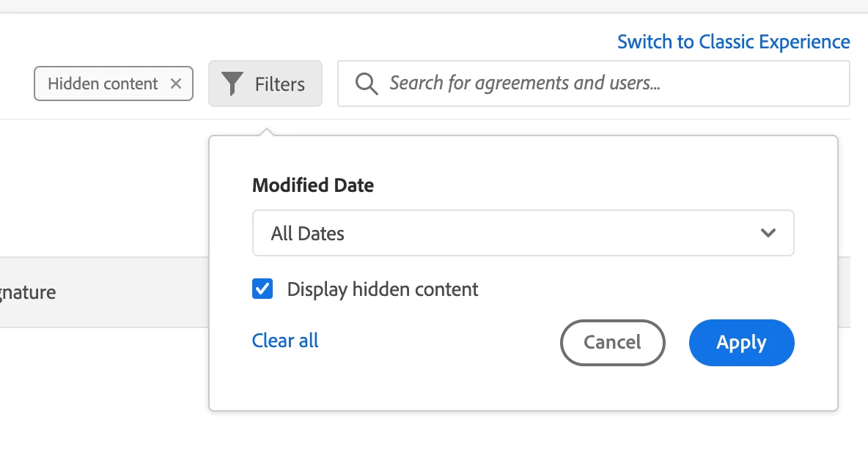Click the 'Filters' label text
The width and height of the screenshot is (868, 460).
[280, 84]
